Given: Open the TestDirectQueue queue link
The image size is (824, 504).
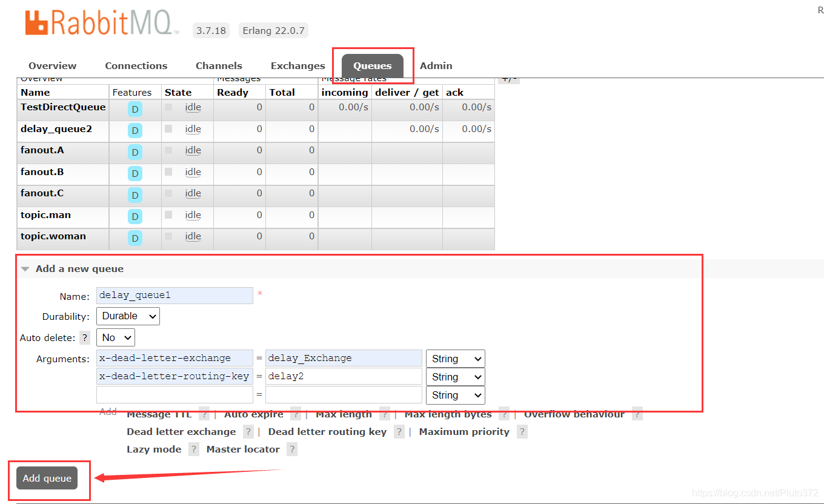Looking at the screenshot, I should pyautogui.click(x=63, y=107).
